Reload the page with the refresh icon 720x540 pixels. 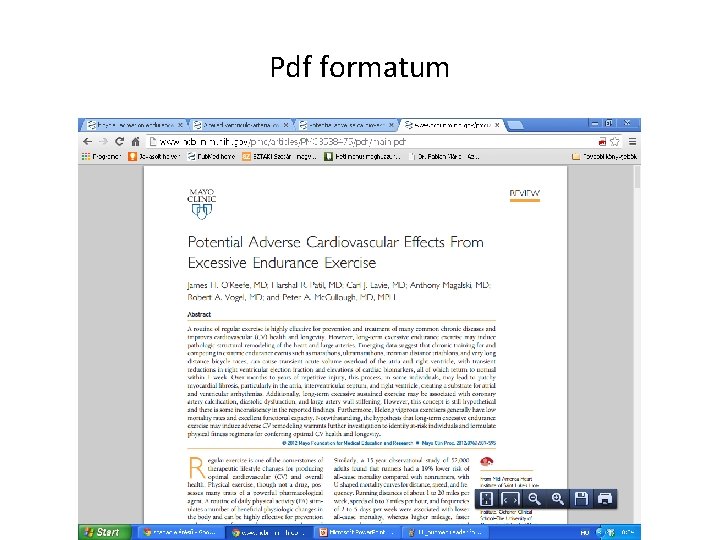coord(119,141)
